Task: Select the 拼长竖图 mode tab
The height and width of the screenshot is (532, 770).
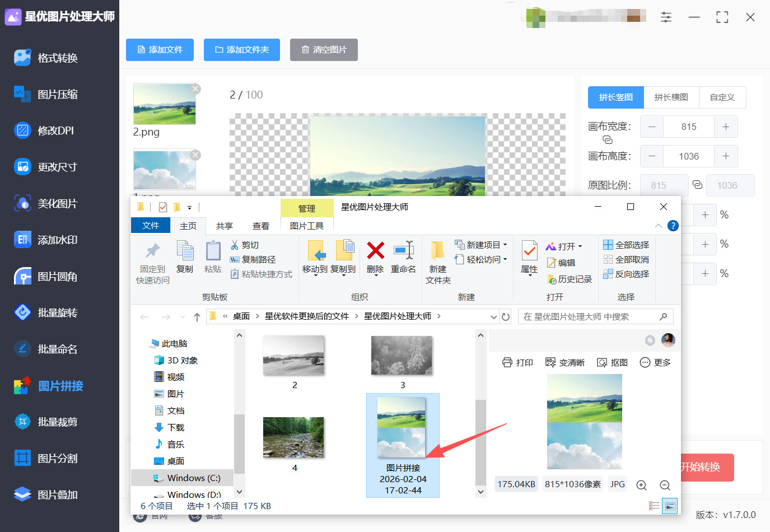Action: (x=616, y=97)
